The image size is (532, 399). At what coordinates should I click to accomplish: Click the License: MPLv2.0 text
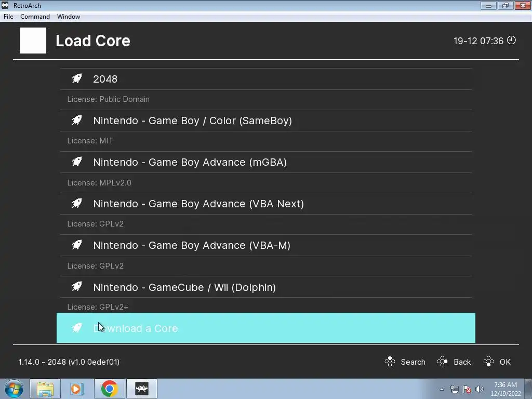(99, 182)
